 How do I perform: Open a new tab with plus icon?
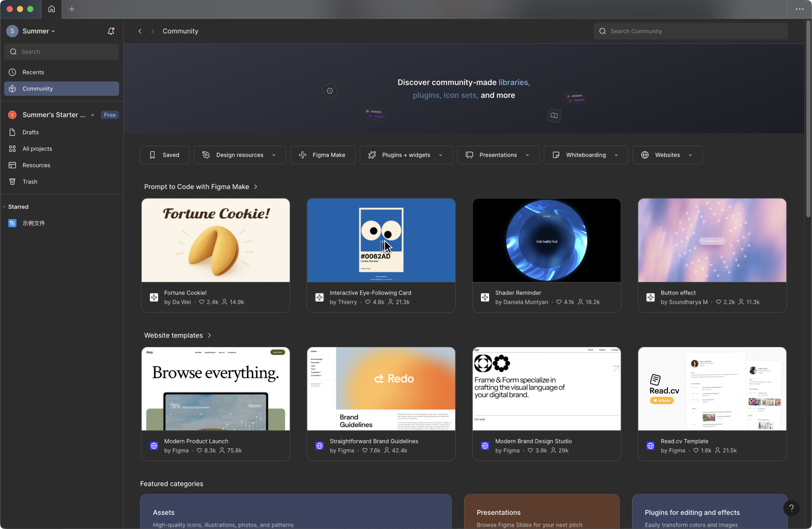click(72, 9)
